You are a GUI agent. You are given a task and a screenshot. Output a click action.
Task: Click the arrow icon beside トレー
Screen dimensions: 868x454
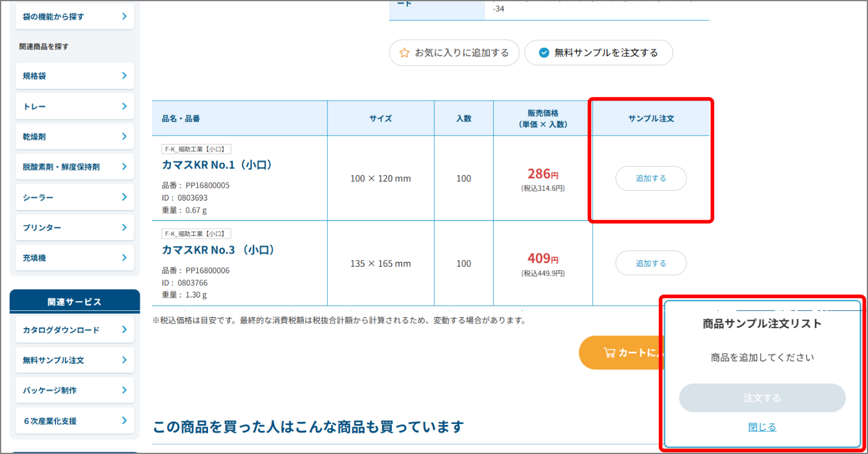pyautogui.click(x=126, y=106)
